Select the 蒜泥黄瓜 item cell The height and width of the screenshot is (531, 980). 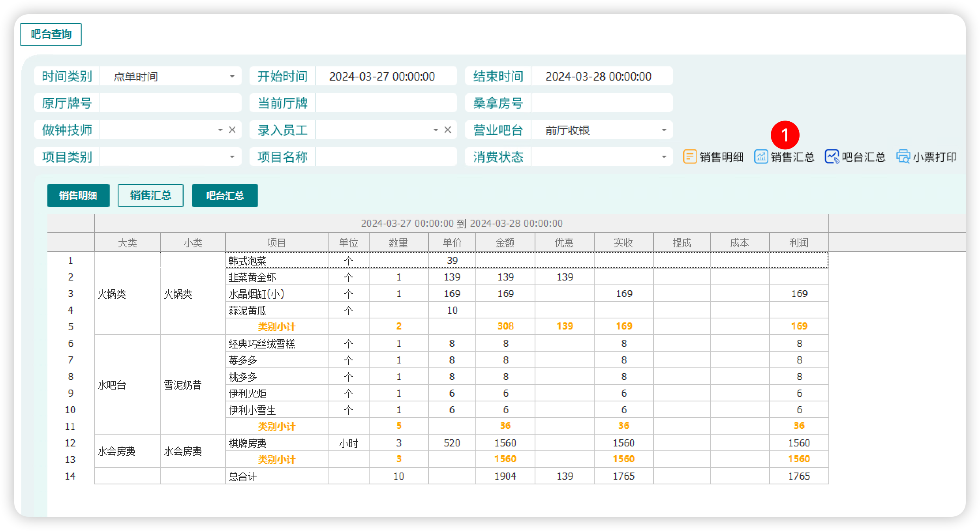click(277, 310)
